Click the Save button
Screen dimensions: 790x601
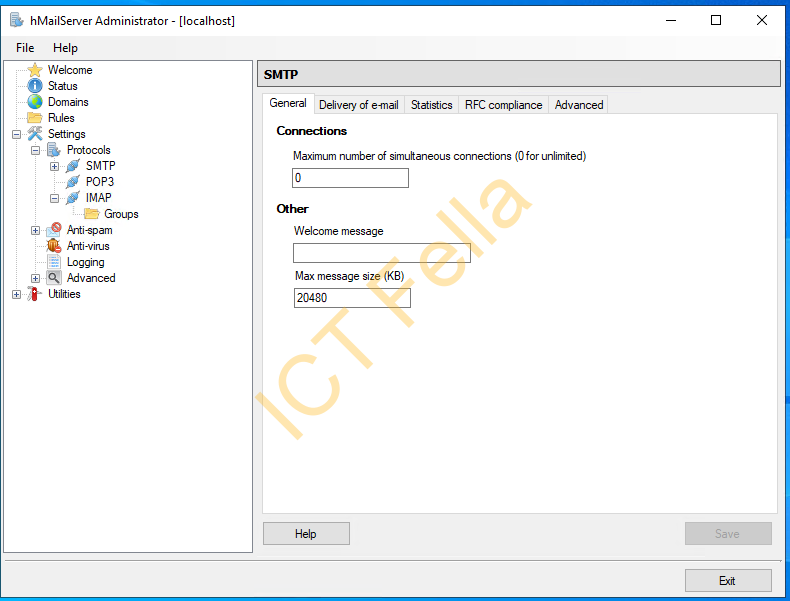728,533
